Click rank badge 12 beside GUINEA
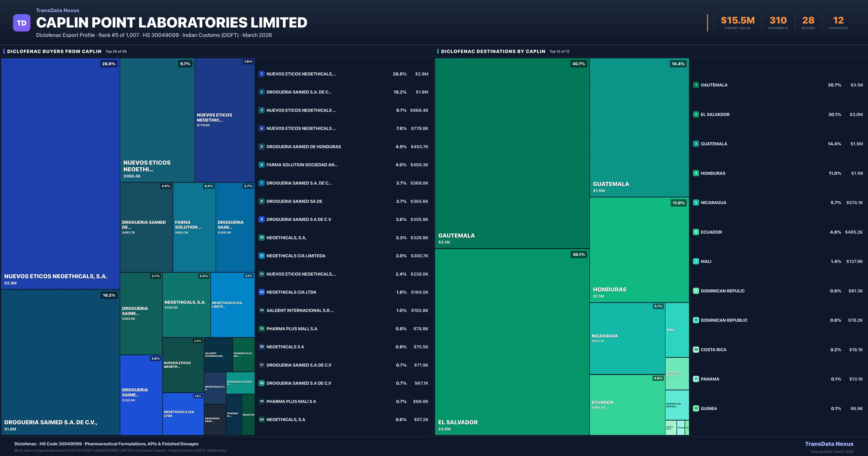 coord(696,408)
